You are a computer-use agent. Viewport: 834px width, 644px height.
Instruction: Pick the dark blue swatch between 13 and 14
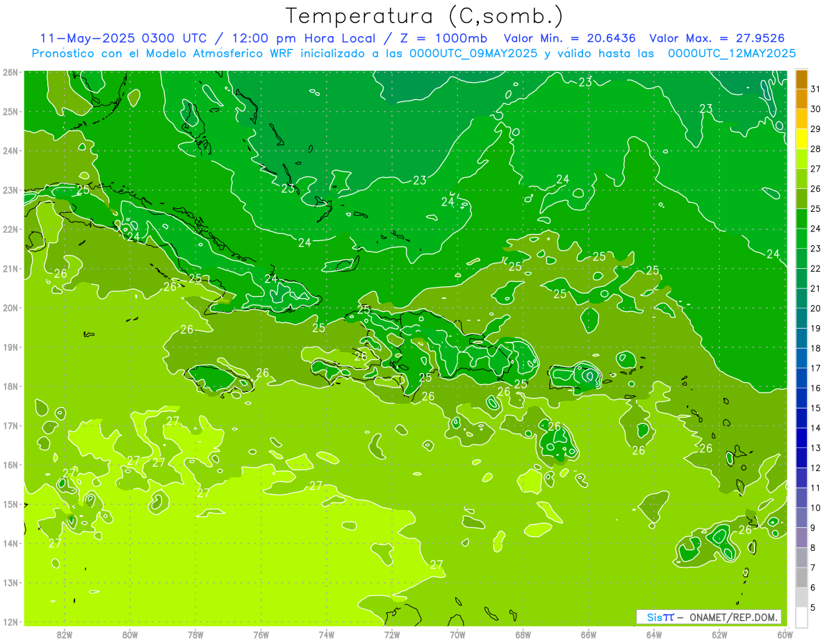tap(801, 438)
